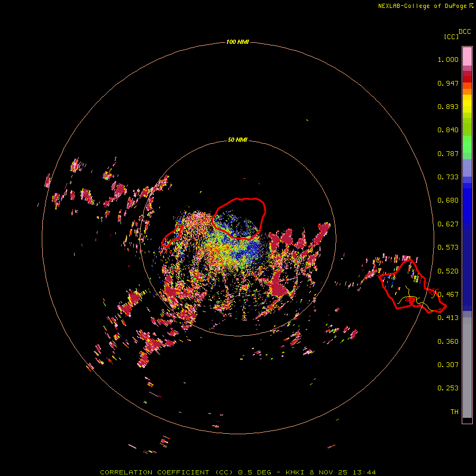Screen dimensions: 476x476
Task: Click the 0.467 legend value
Action: (x=448, y=295)
